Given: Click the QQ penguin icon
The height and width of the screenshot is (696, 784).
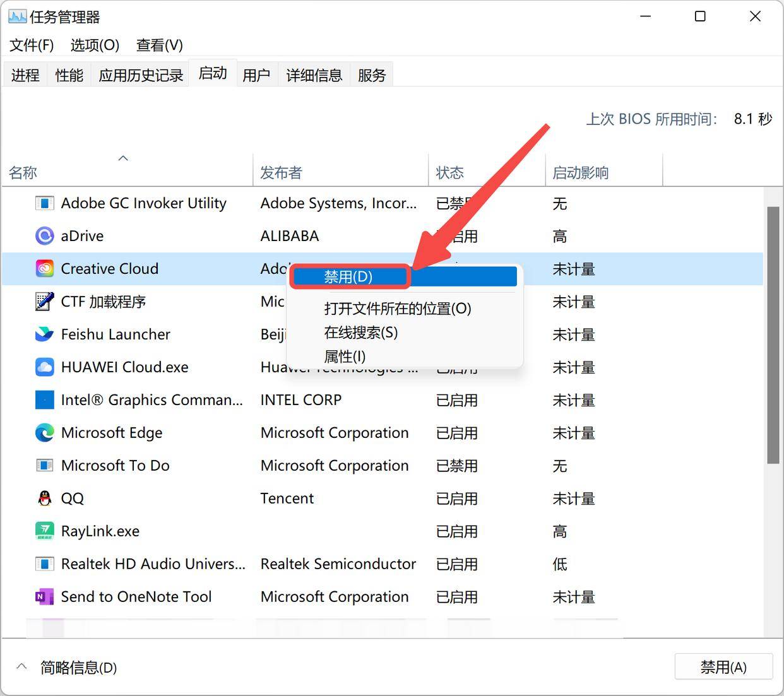Looking at the screenshot, I should point(44,498).
